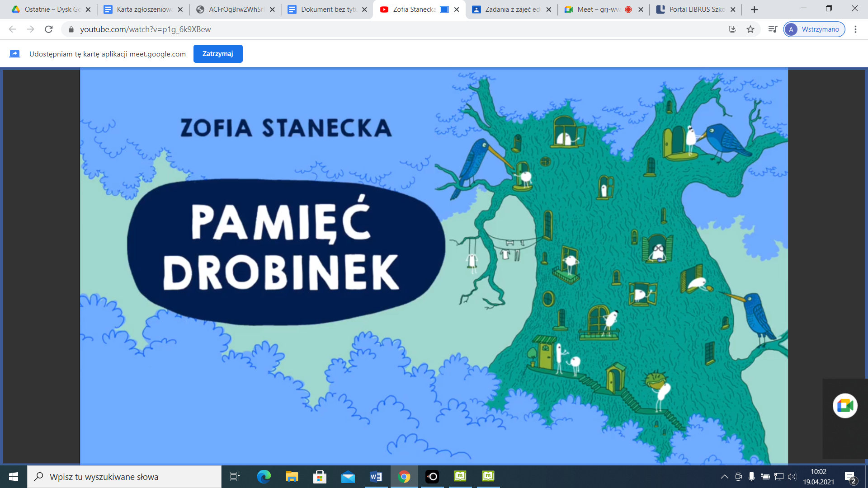Check the battery status icon
Image resolution: width=868 pixels, height=488 pixels.
[765, 477]
